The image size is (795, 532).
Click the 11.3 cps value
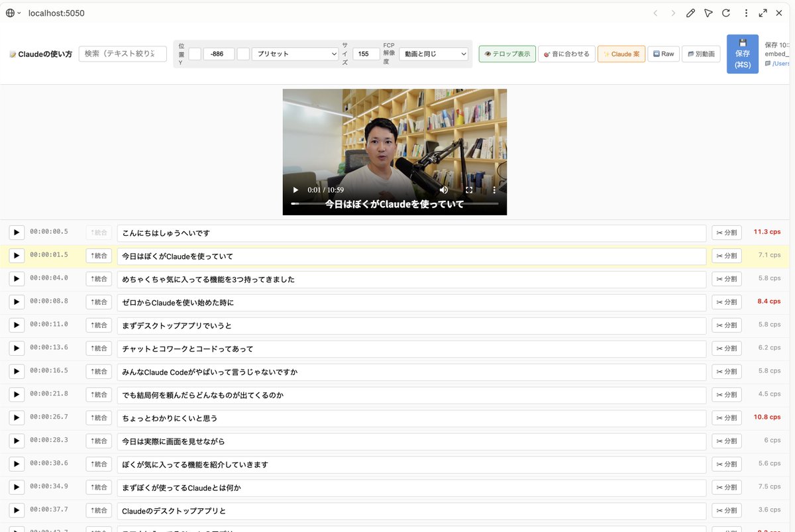767,232
